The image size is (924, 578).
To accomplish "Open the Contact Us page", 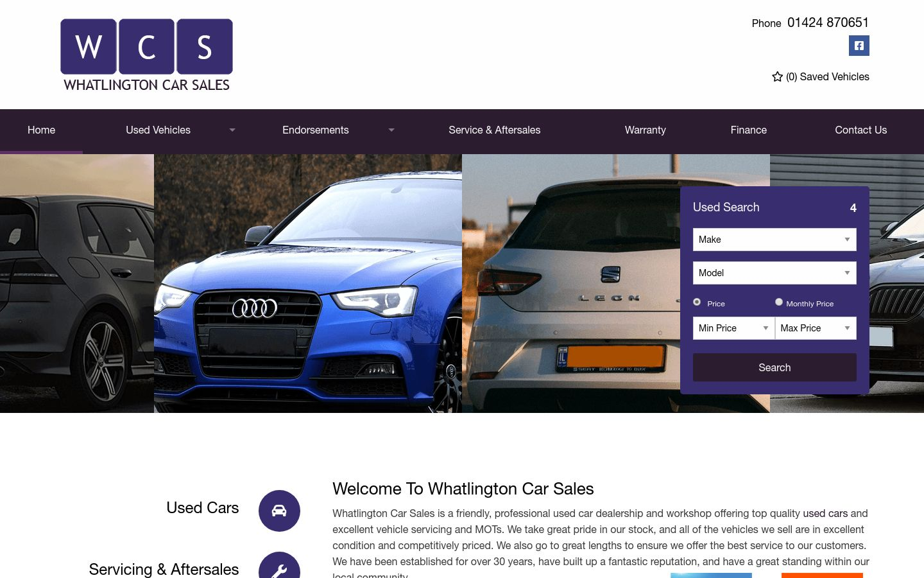I will [861, 130].
